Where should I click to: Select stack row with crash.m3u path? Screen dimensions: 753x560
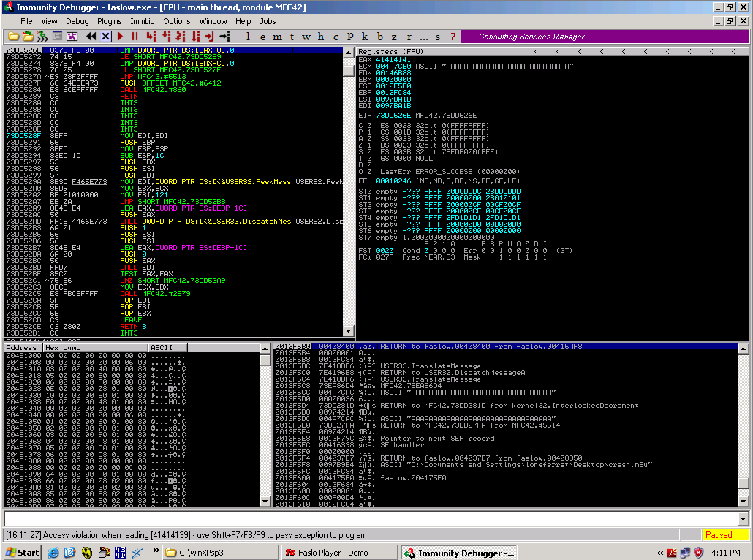(506, 465)
